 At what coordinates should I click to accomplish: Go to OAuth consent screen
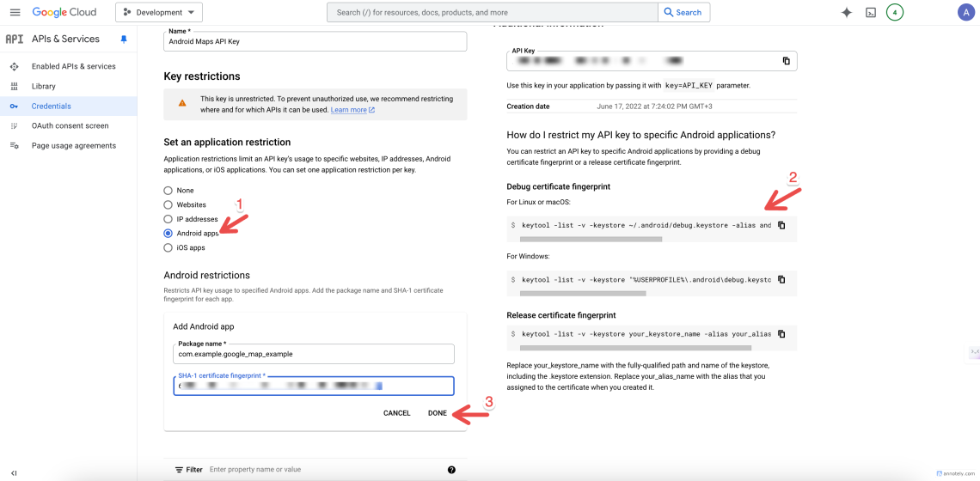70,125
